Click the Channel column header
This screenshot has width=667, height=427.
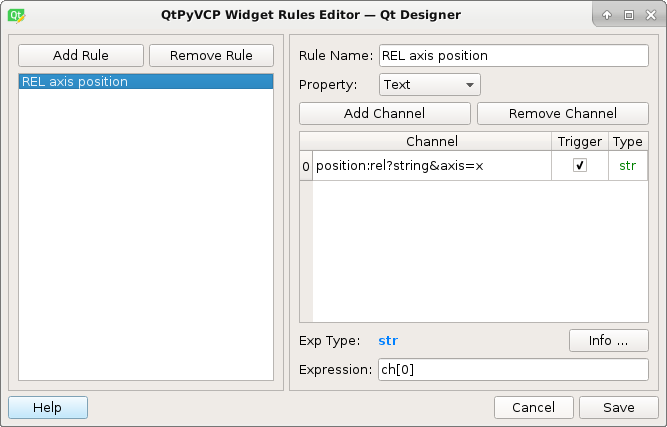tap(432, 141)
